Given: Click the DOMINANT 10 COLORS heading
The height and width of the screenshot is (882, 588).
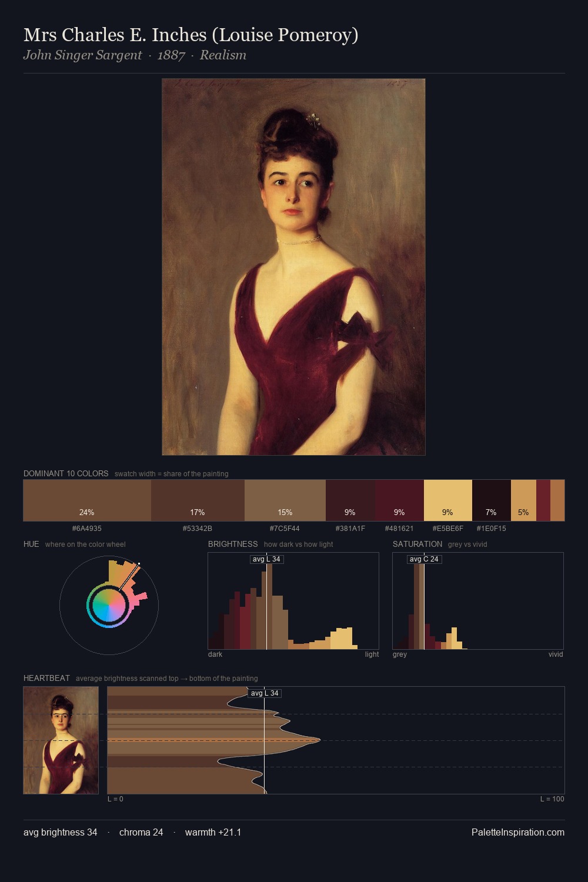Looking at the screenshot, I should 66,473.
